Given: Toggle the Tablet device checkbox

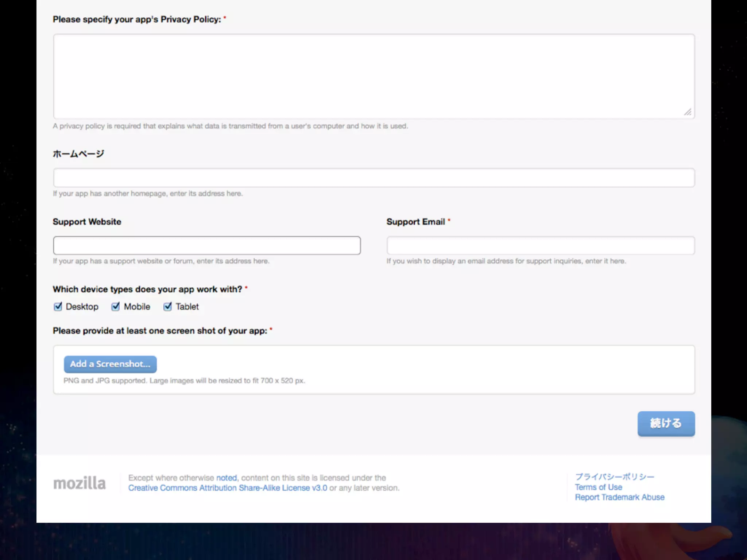Looking at the screenshot, I should (167, 307).
